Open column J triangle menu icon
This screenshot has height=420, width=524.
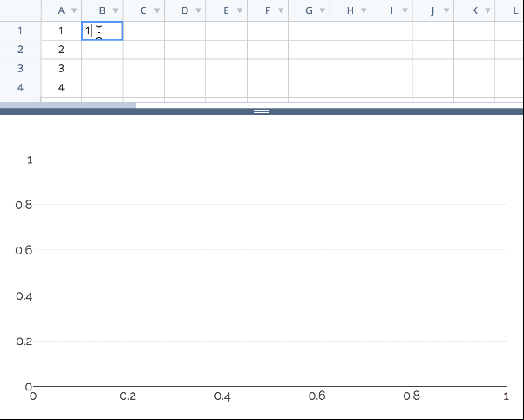(446, 11)
